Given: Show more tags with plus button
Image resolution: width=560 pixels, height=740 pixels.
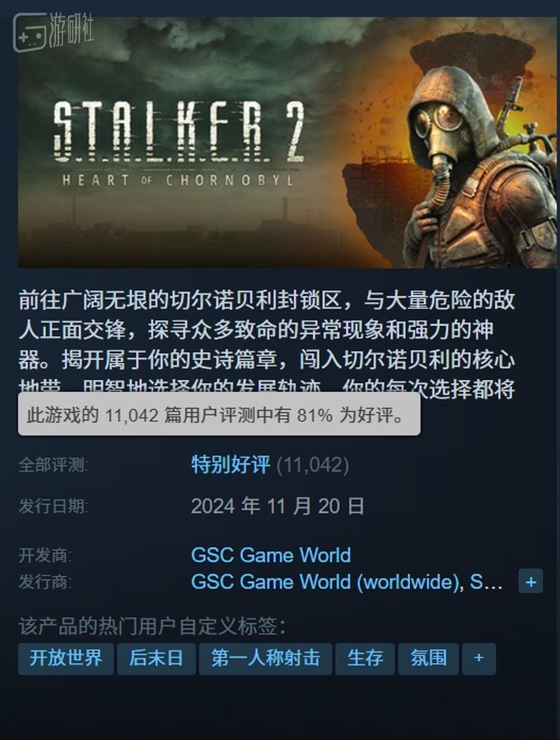Looking at the screenshot, I should pos(479,659).
